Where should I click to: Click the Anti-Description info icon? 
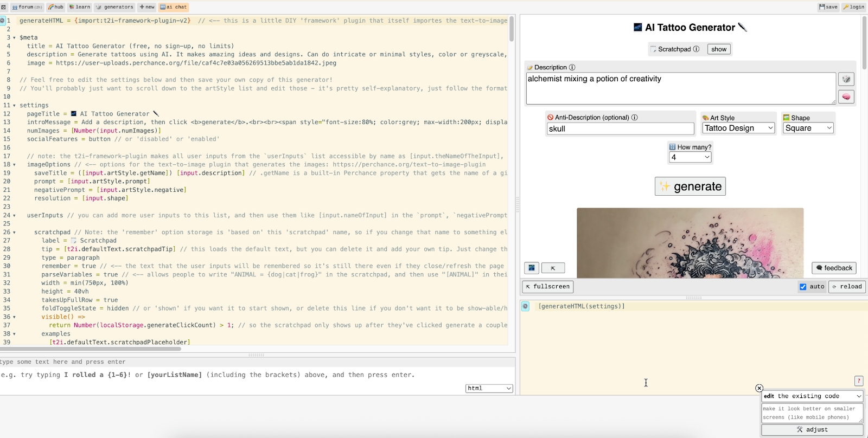coord(635,117)
